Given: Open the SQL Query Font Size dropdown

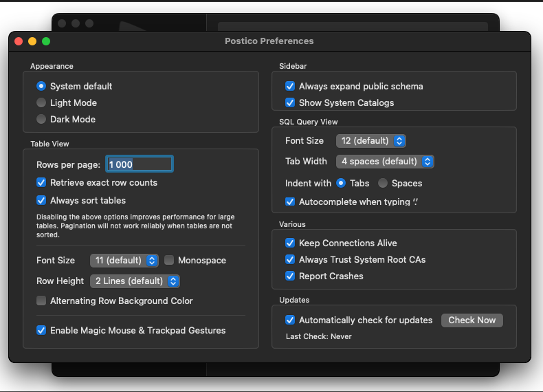Looking at the screenshot, I should [x=371, y=140].
